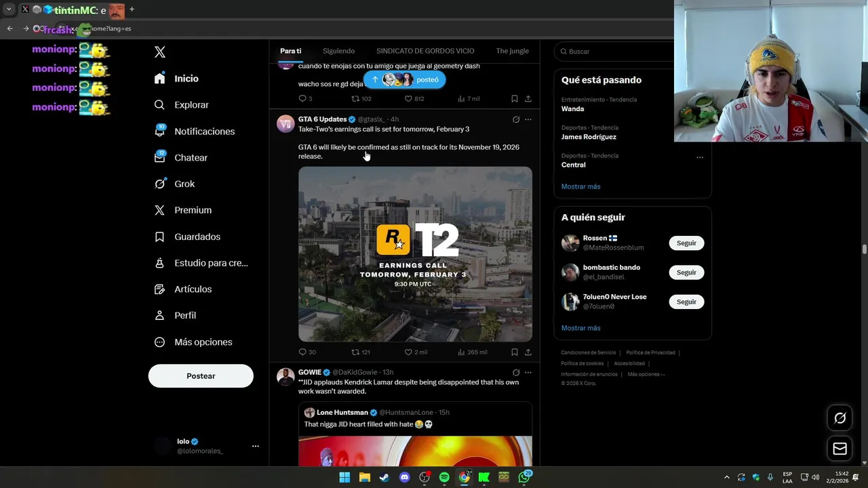This screenshot has height=488, width=868.
Task: Open the Take-Two earnings call image
Action: pos(415,254)
